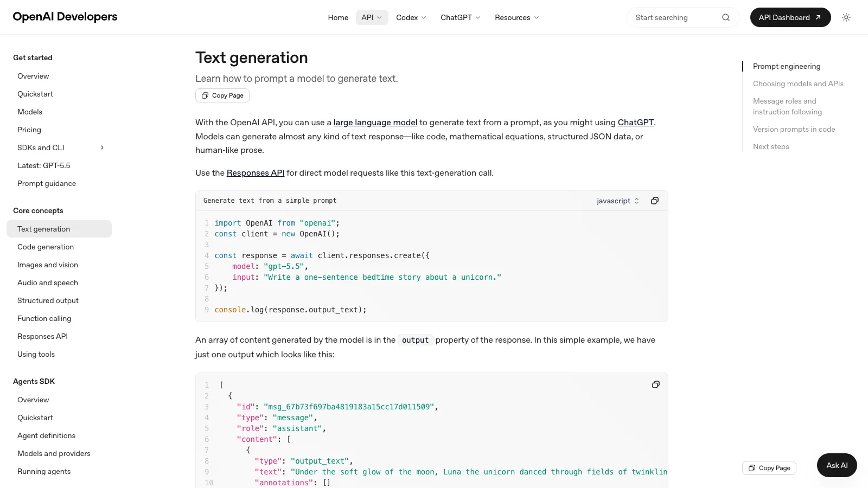Open Audio and speech page
Image resolution: width=868 pixels, height=488 pixels.
click(48, 282)
